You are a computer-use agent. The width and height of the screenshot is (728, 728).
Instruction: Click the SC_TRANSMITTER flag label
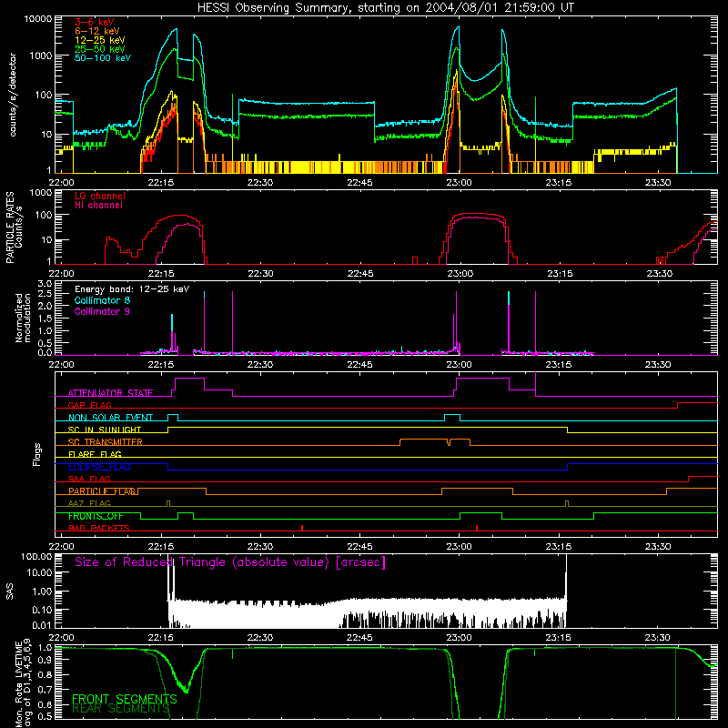pos(106,442)
